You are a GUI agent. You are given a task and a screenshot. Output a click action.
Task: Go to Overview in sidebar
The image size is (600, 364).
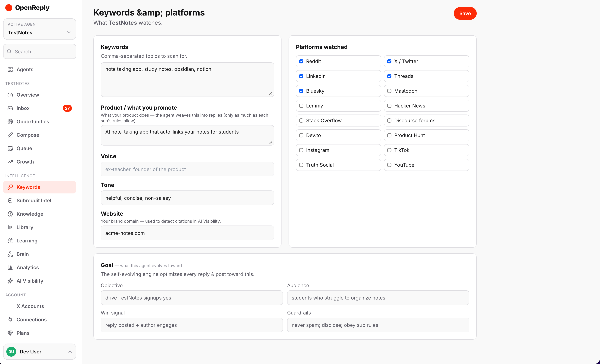(40, 95)
